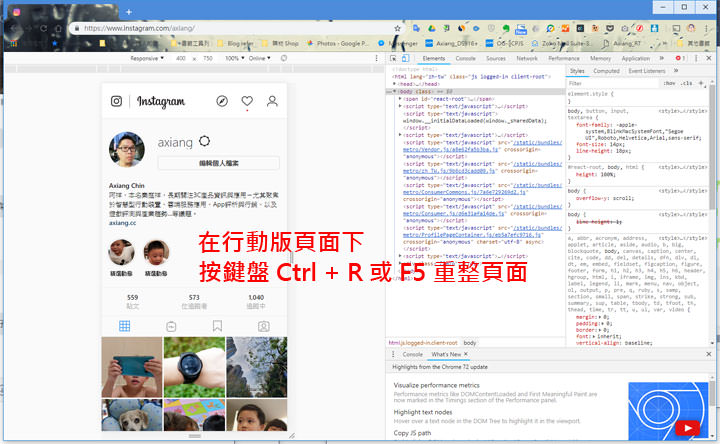Open the Network tab
The image size is (720, 444).
[x=527, y=58]
